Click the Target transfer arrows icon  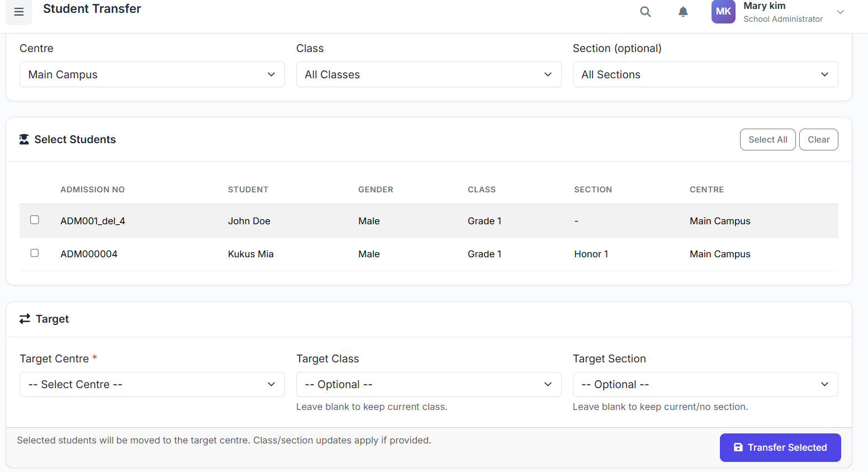(x=25, y=319)
